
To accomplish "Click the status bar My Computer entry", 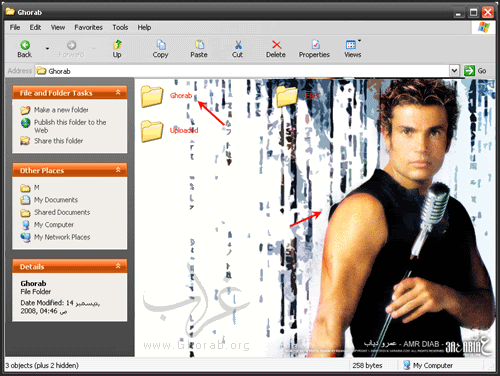I will point(428,365).
